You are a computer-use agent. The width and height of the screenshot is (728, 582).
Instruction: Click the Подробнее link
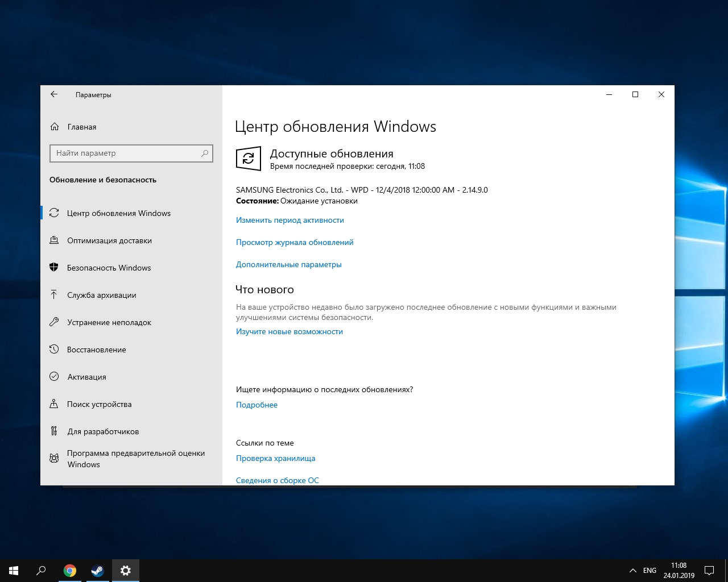(x=257, y=405)
